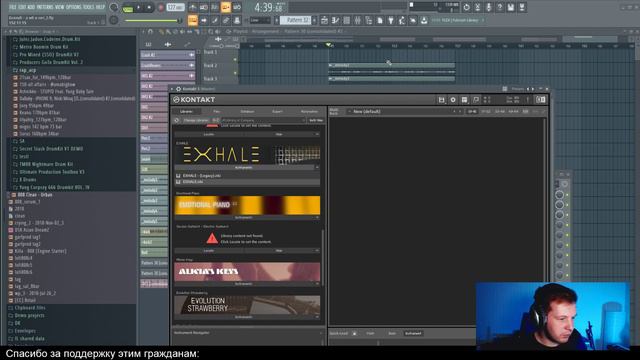The image size is (640, 360).
Task: Click Manage Libraries button in Kontakt
Action: coord(196,120)
